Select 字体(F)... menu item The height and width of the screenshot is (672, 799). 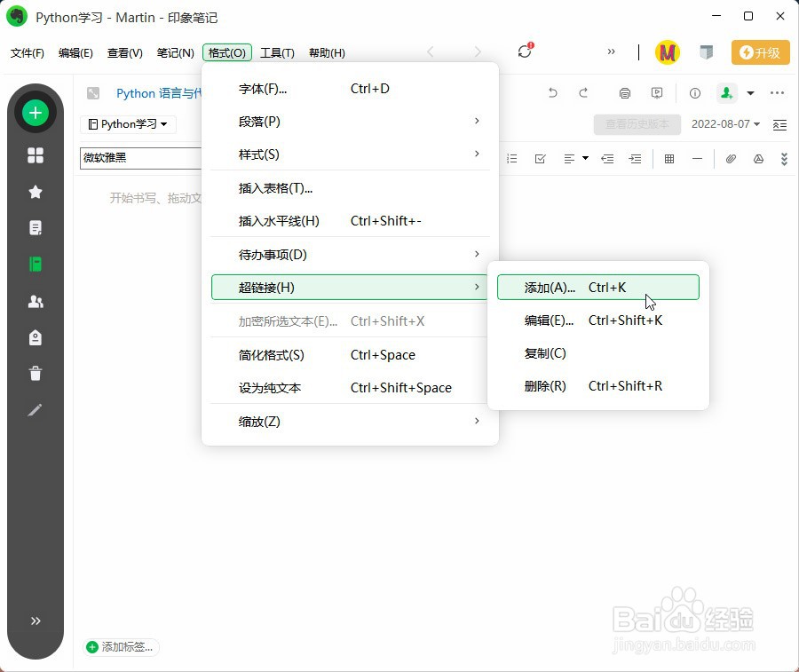point(350,89)
